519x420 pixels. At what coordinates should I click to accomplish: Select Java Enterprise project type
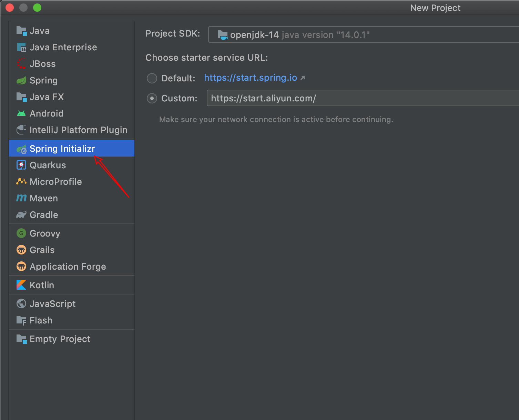click(72, 47)
